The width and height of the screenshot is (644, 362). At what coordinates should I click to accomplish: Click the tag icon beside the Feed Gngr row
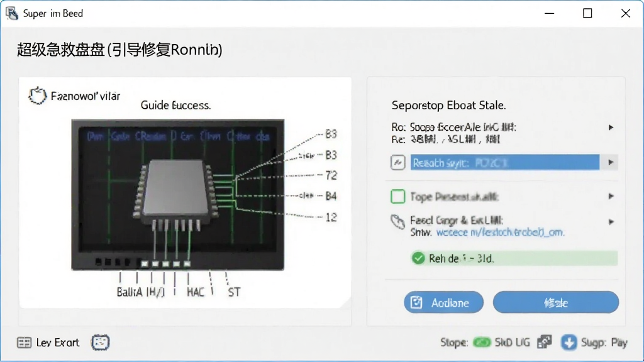(397, 222)
